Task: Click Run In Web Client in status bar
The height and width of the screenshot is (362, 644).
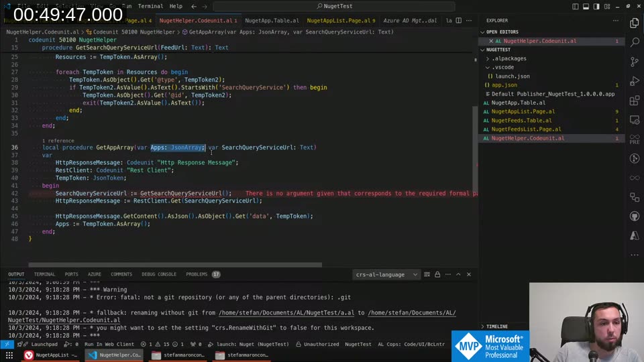Action: (109, 345)
